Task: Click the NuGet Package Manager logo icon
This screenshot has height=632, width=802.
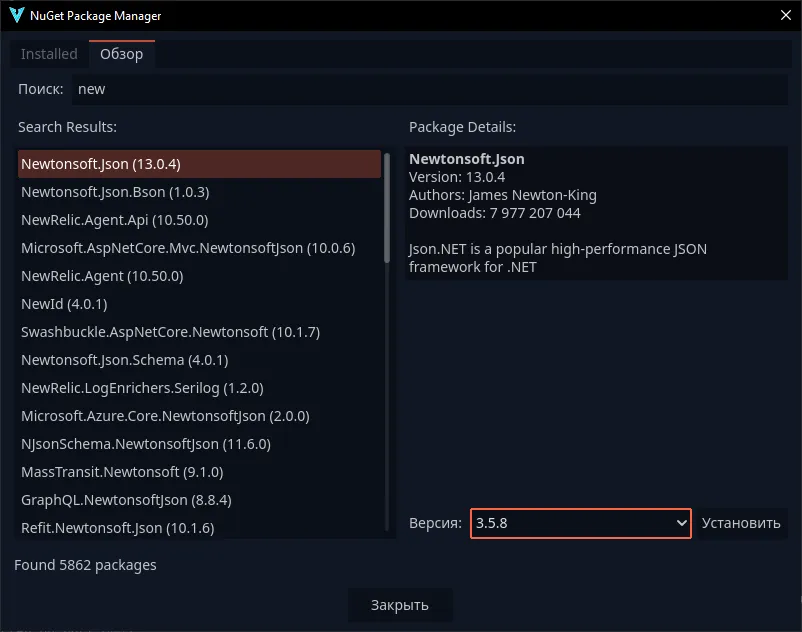Action: click(16, 16)
